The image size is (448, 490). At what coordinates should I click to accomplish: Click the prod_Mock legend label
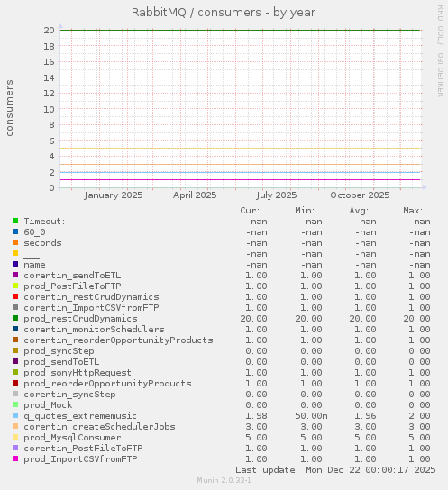coord(48,405)
